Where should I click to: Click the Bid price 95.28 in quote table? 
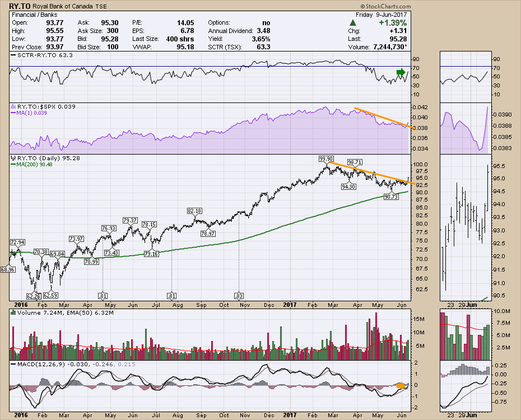click(110, 39)
